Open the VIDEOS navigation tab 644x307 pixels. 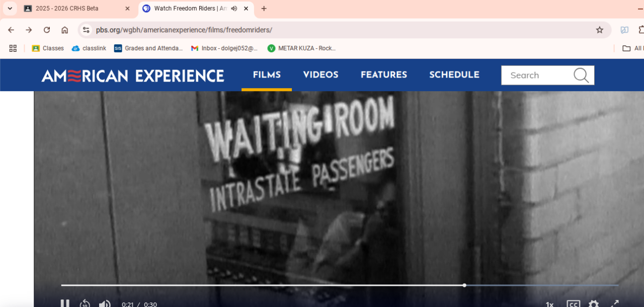point(320,75)
